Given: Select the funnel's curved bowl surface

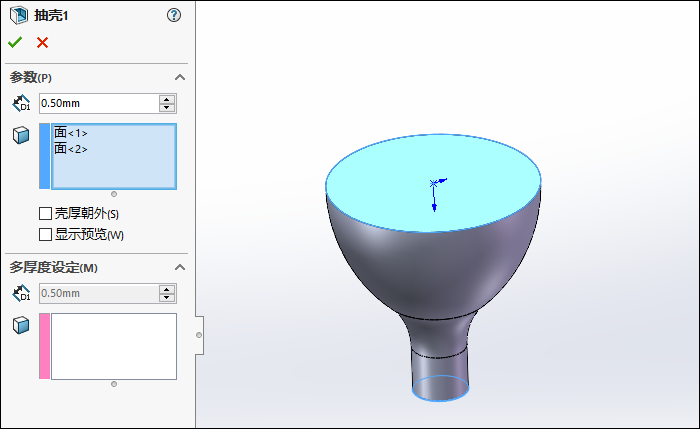Looking at the screenshot, I should click(433, 272).
